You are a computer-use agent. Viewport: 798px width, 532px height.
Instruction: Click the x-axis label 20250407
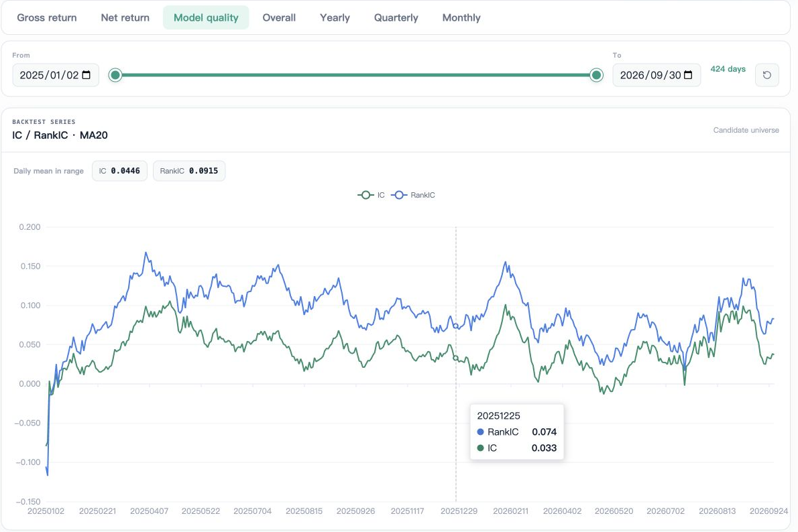149,511
